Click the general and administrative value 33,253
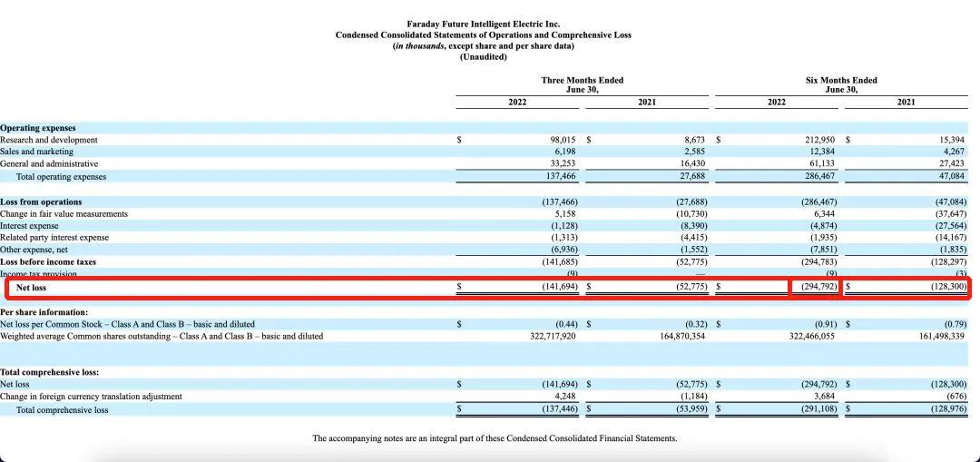This screenshot has height=462, width=980. tap(563, 163)
